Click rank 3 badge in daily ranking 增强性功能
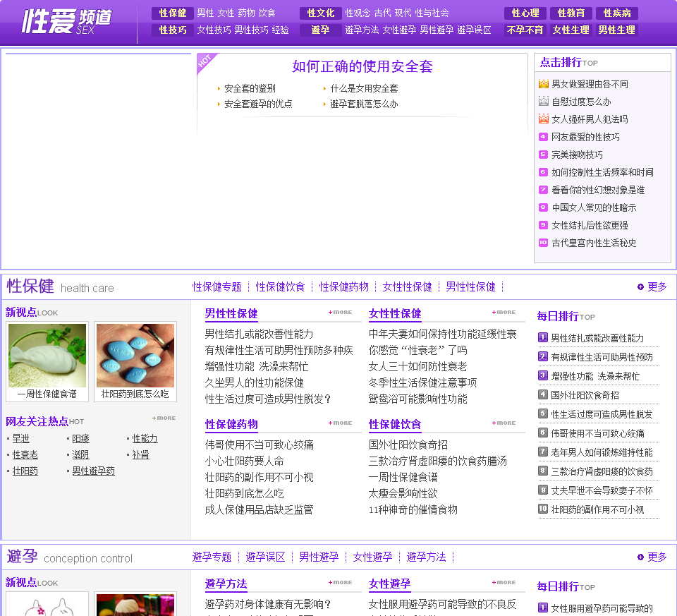 543,375
